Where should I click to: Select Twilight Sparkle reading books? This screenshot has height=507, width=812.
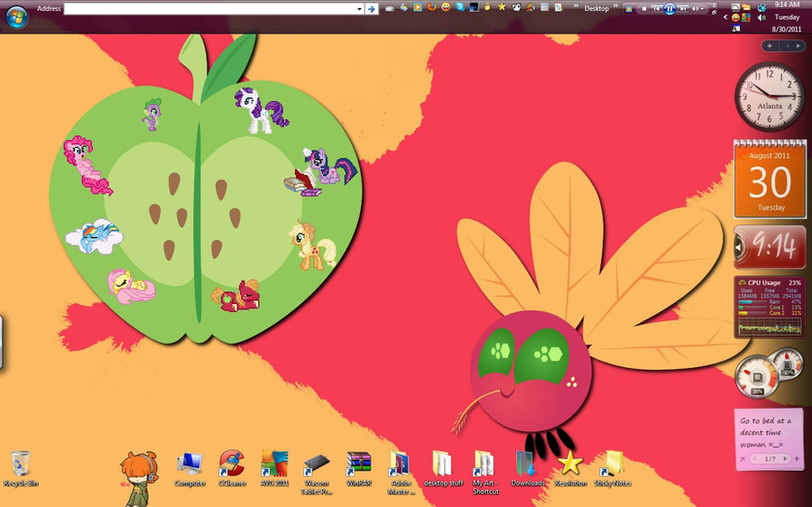[x=321, y=172]
